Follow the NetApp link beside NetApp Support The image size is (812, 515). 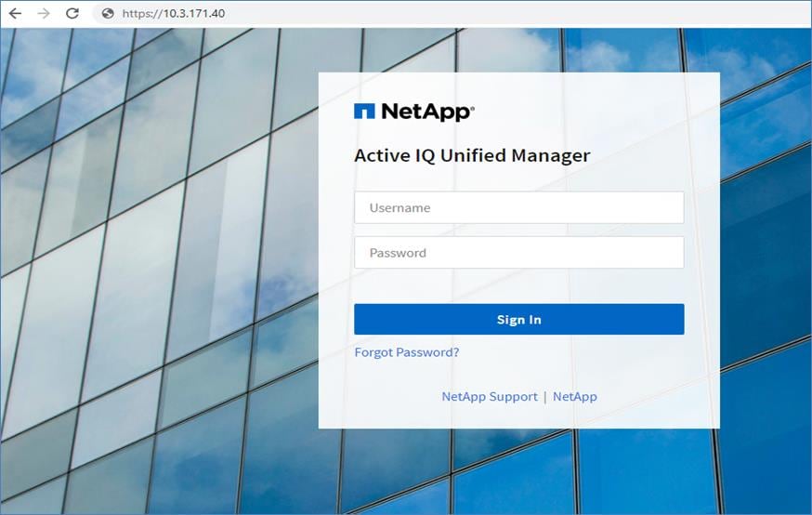(x=575, y=396)
